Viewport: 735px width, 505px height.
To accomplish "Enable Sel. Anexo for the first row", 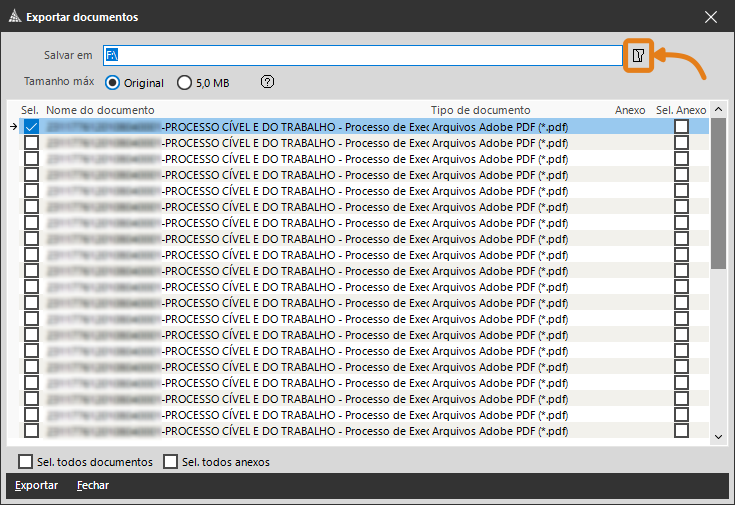I will (x=681, y=127).
